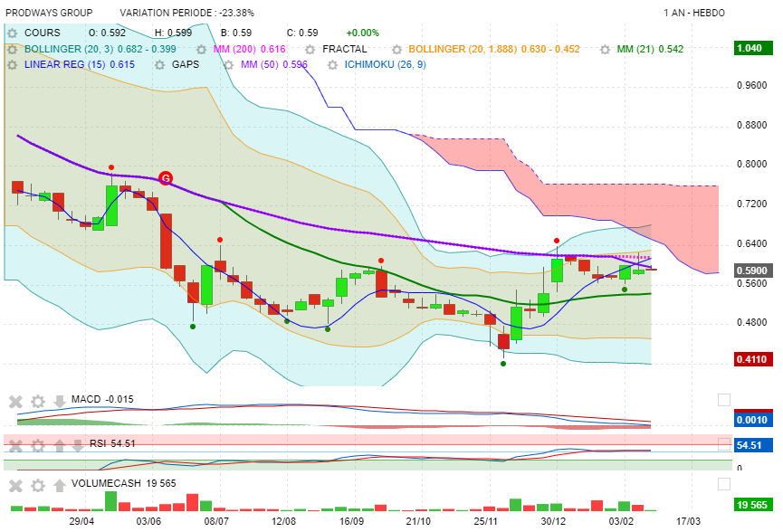The height and width of the screenshot is (532, 783).
Task: Open settings gear for LINEAR REG (15)
Action: pos(12,65)
